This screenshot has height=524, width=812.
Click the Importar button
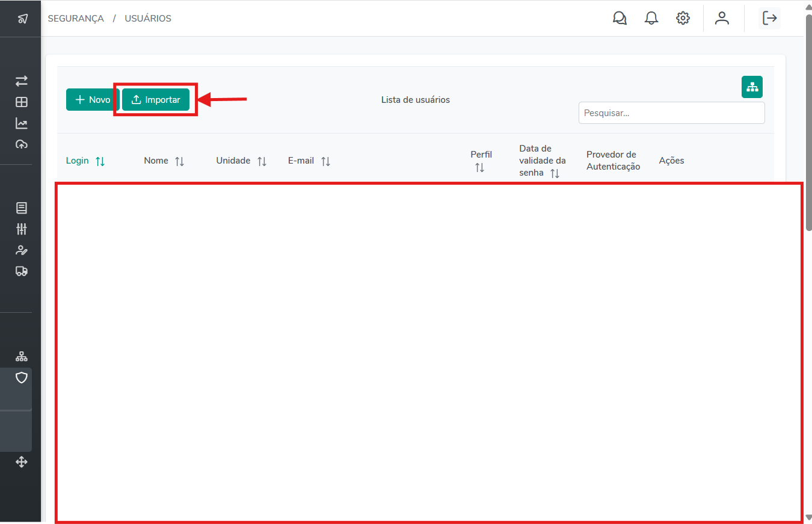(156, 100)
